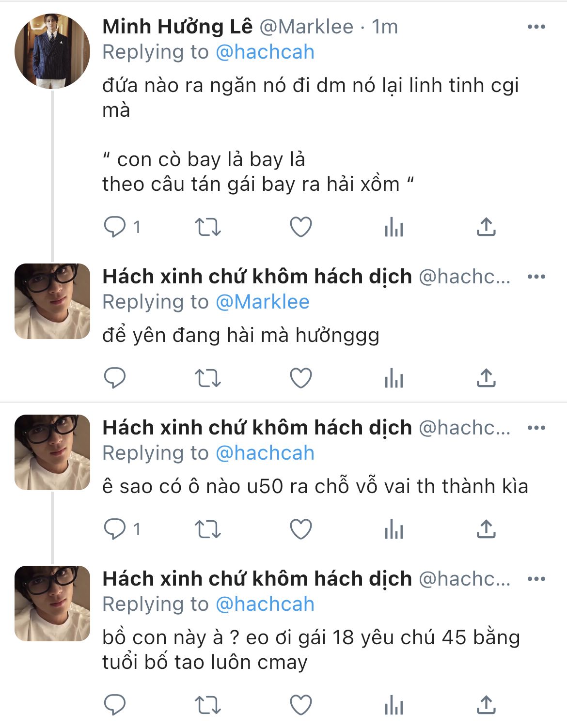The width and height of the screenshot is (567, 728).
Task: Open more menu on "để yên đang hài" tweet
Action: tap(536, 277)
